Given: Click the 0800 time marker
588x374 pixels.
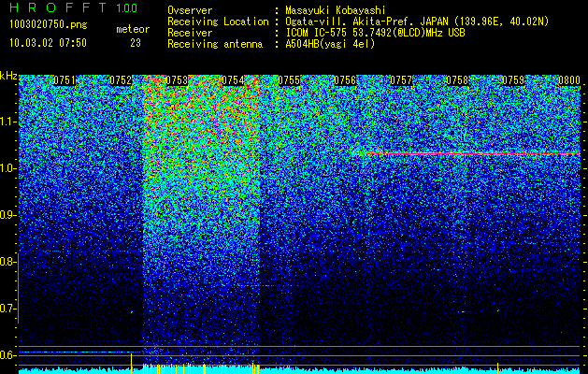Looking at the screenshot, I should pyautogui.click(x=569, y=80).
